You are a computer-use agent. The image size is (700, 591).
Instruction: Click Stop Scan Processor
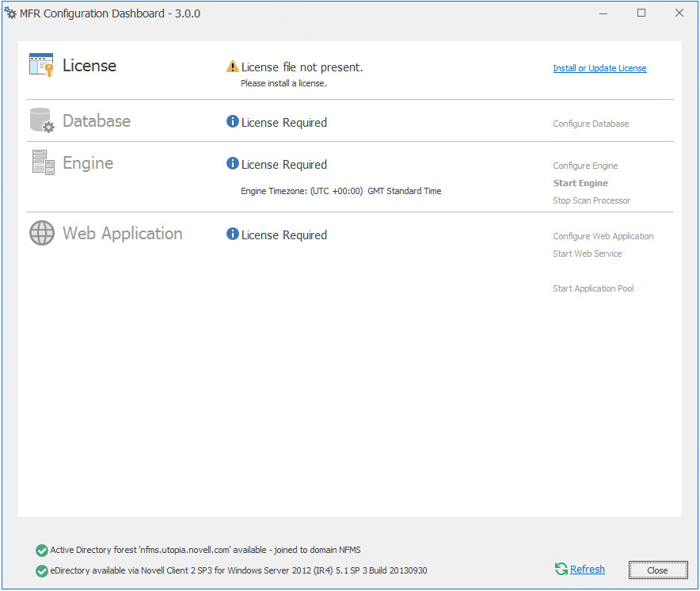pyautogui.click(x=592, y=200)
